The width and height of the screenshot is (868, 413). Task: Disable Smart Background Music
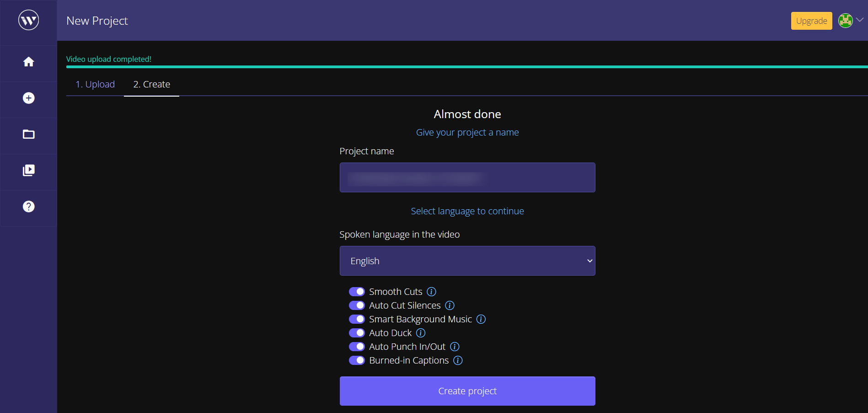coord(357,319)
